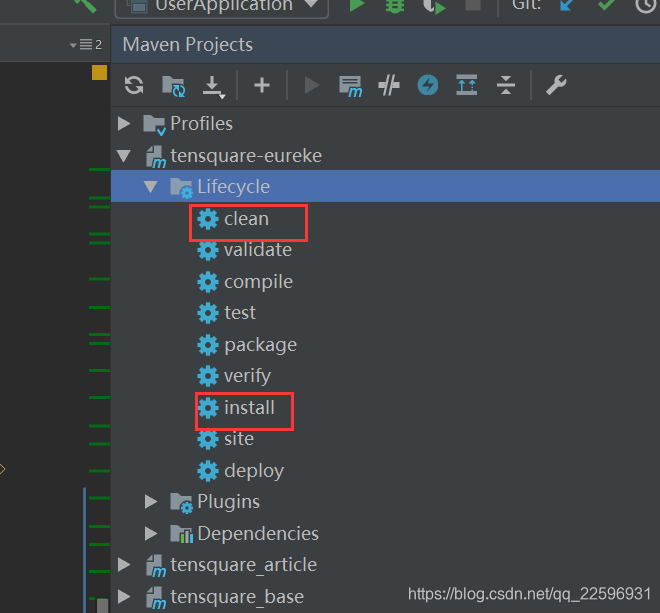Click Build Project hammer icon

click(x=85, y=5)
